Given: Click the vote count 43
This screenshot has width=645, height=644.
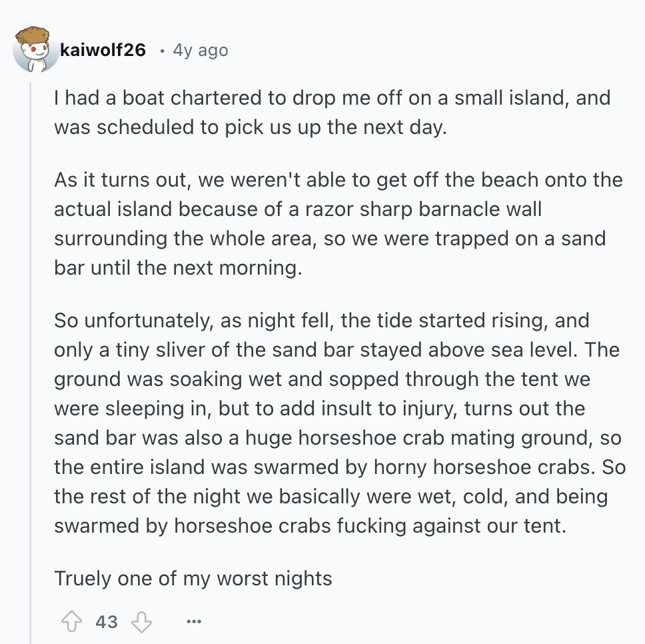Looking at the screenshot, I should click(107, 622).
